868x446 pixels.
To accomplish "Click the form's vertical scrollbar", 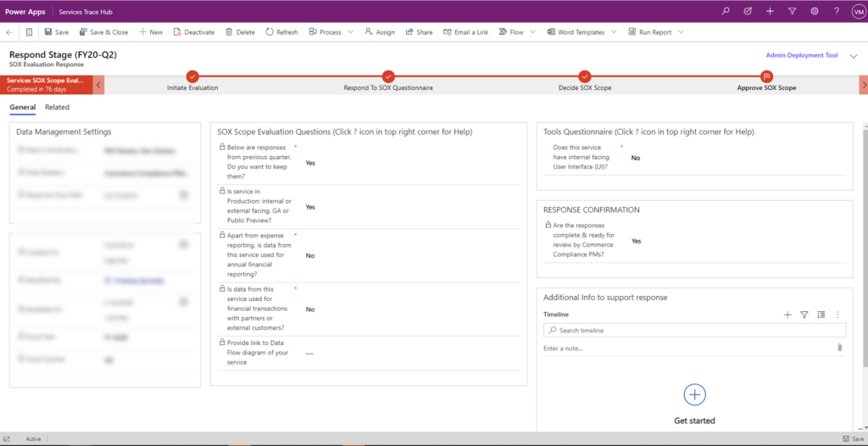I will tap(865, 248).
